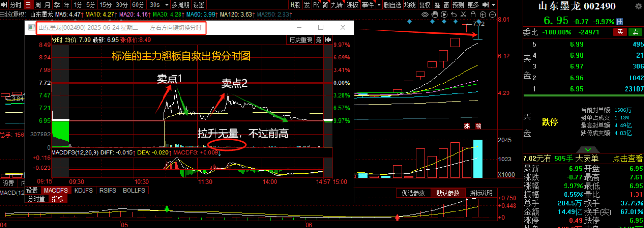Screen dimensions: 644x228
Task: Switch to 30分 minute chart
Action: tap(122, 5)
